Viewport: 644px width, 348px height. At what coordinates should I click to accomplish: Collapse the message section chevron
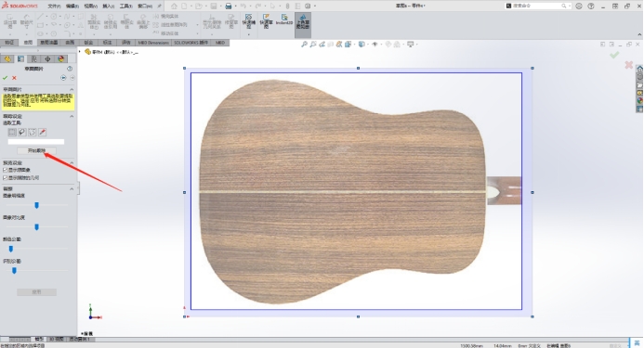click(x=72, y=89)
